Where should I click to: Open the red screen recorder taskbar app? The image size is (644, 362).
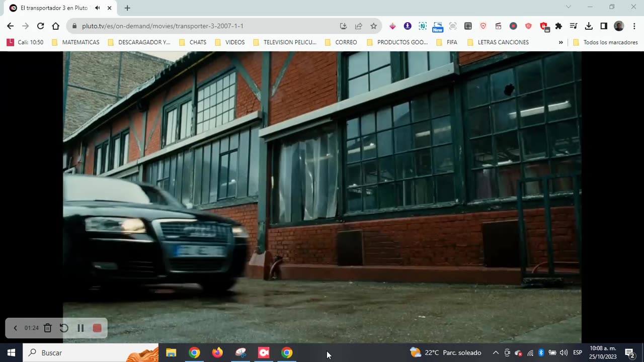264,353
